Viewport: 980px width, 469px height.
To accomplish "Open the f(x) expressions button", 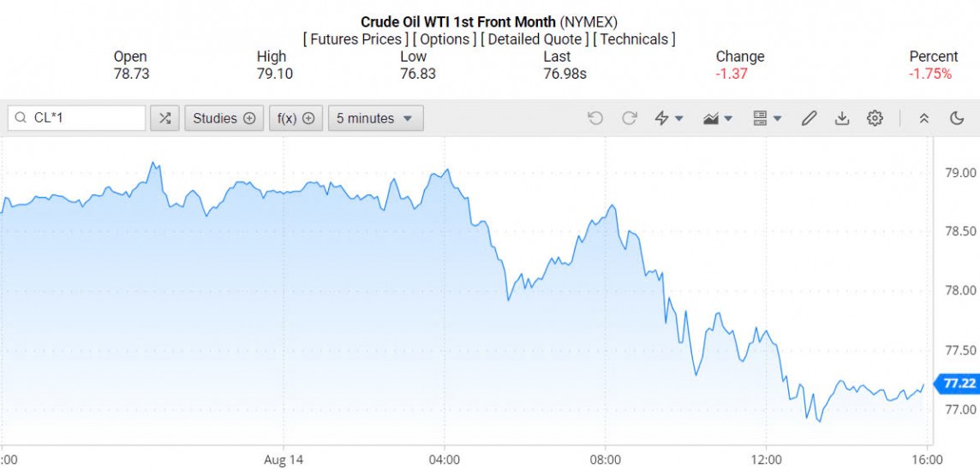I will click(296, 118).
